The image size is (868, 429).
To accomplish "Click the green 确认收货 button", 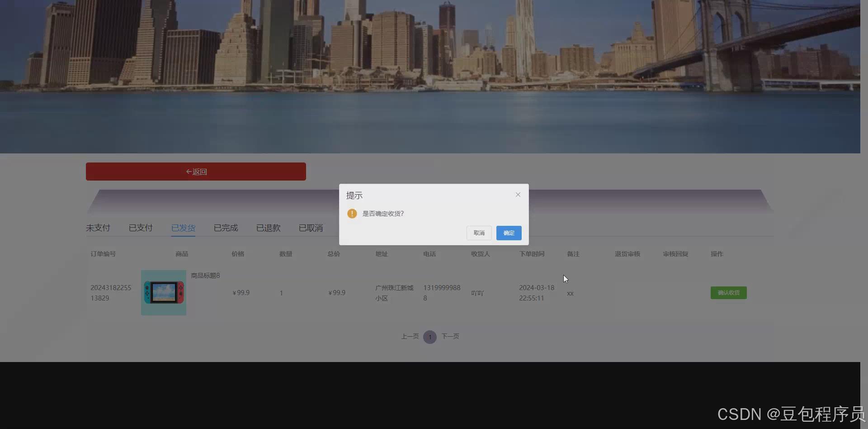I will click(728, 293).
